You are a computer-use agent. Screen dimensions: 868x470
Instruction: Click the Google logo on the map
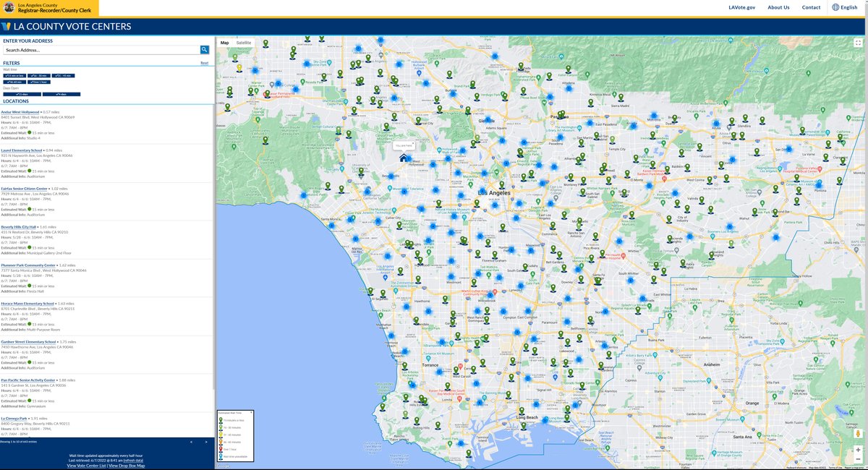click(224, 466)
